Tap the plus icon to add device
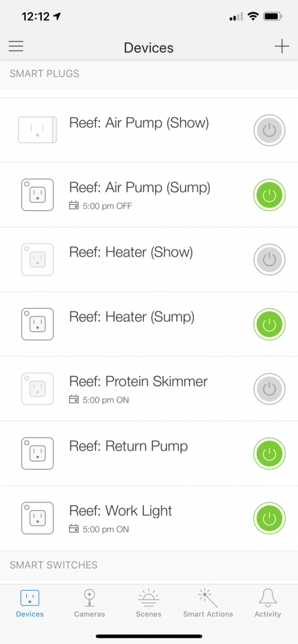Screen dimensions: 298x644 pyautogui.click(x=282, y=46)
